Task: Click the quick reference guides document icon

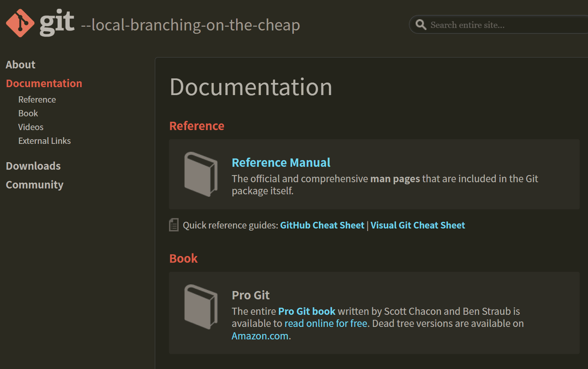Action: (174, 225)
